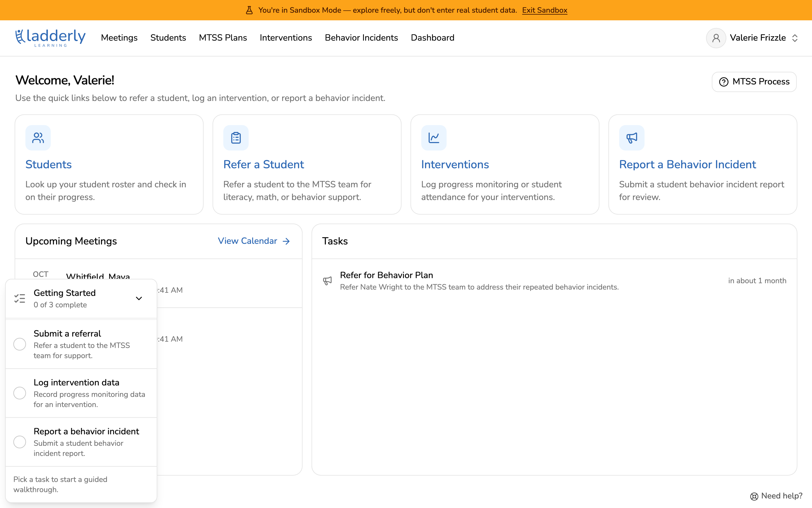Open the Valerie Frizzle account switcher arrows

[x=794, y=38]
